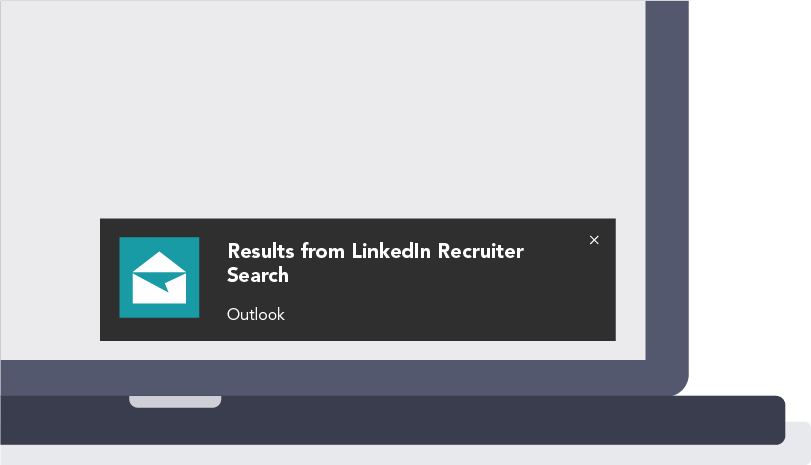
Task: Click the word from in the title
Action: pyautogui.click(x=323, y=251)
